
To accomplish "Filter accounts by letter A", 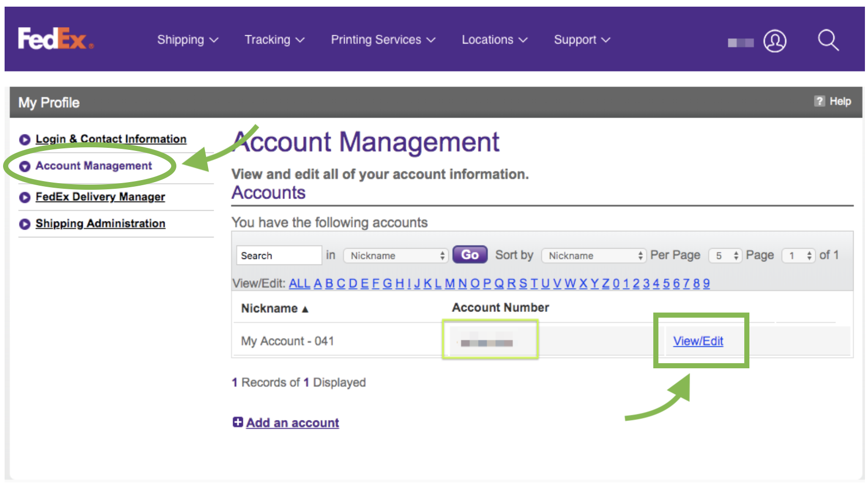I will [x=317, y=283].
